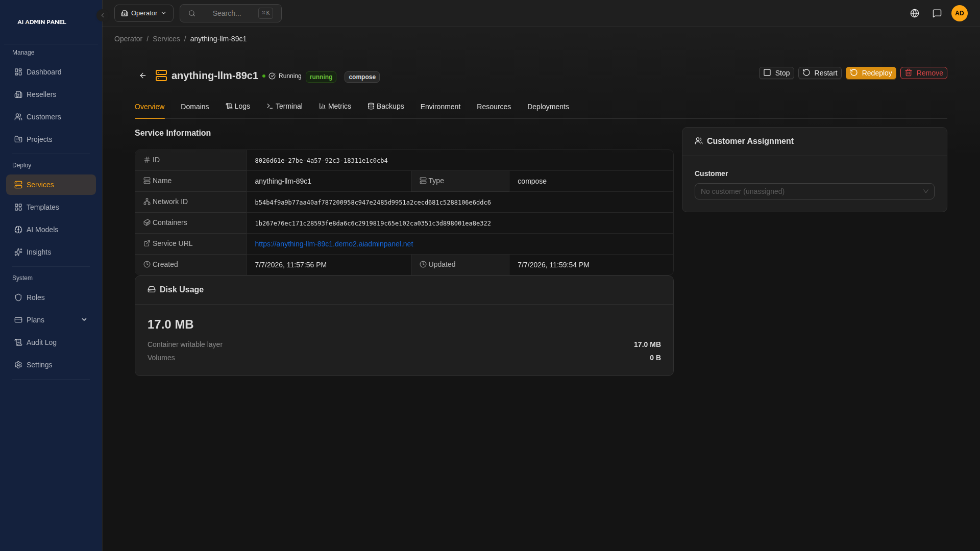Click the Customers icon in the sidebar
The image size is (980, 551).
(18, 117)
